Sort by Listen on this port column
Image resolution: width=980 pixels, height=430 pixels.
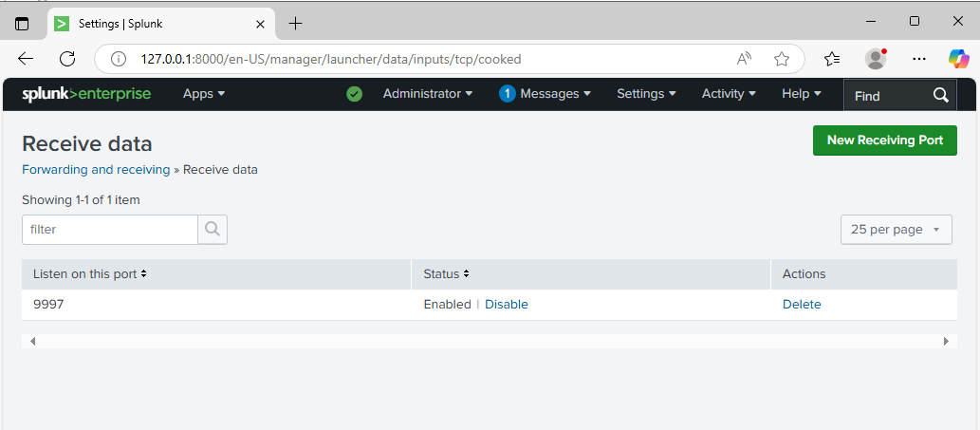point(89,273)
